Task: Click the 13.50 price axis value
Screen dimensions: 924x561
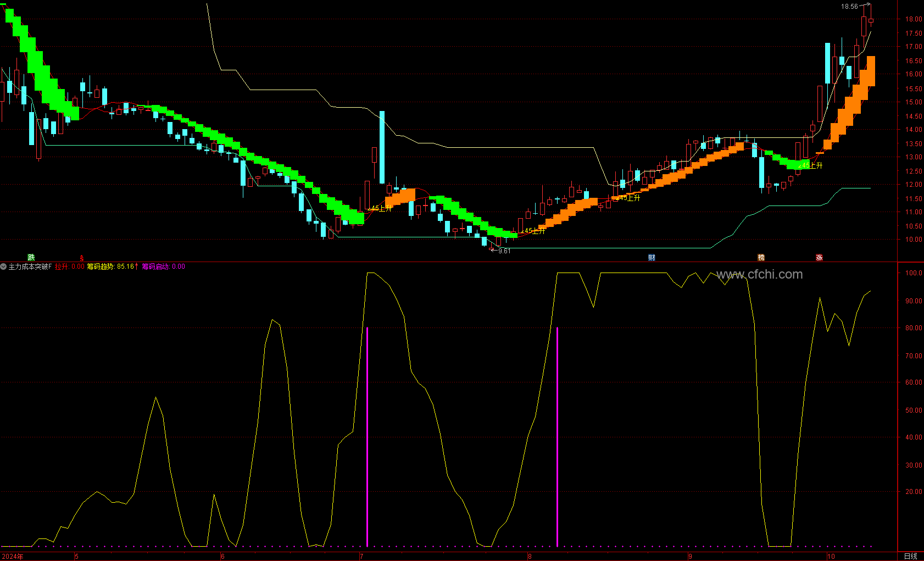Action: point(914,144)
